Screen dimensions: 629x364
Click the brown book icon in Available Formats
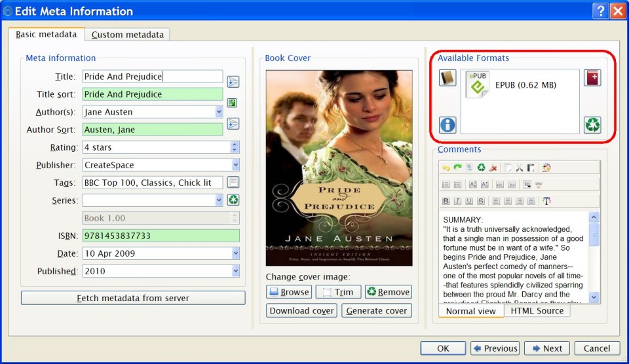[x=448, y=78]
